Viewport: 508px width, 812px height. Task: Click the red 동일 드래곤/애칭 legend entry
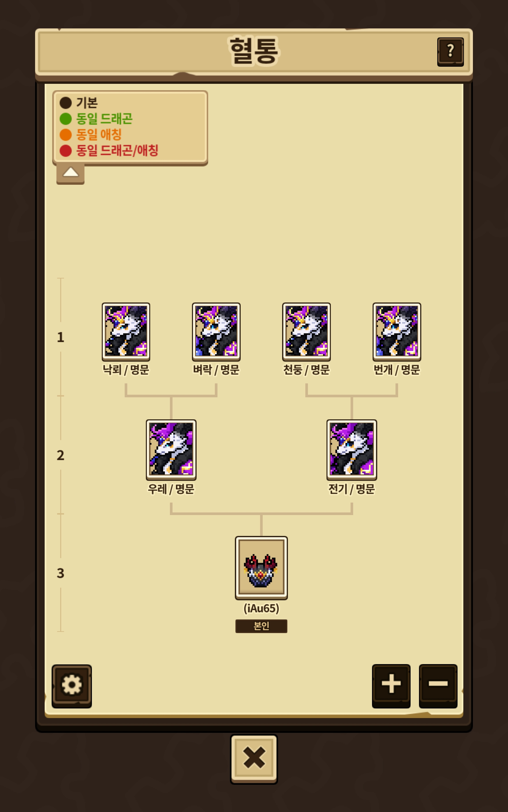[x=109, y=151]
